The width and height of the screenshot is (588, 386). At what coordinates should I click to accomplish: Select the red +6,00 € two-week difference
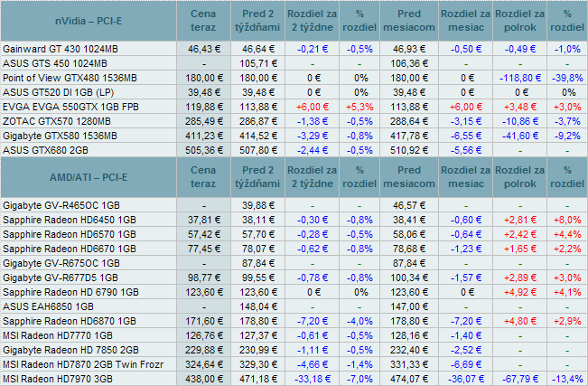[313, 107]
